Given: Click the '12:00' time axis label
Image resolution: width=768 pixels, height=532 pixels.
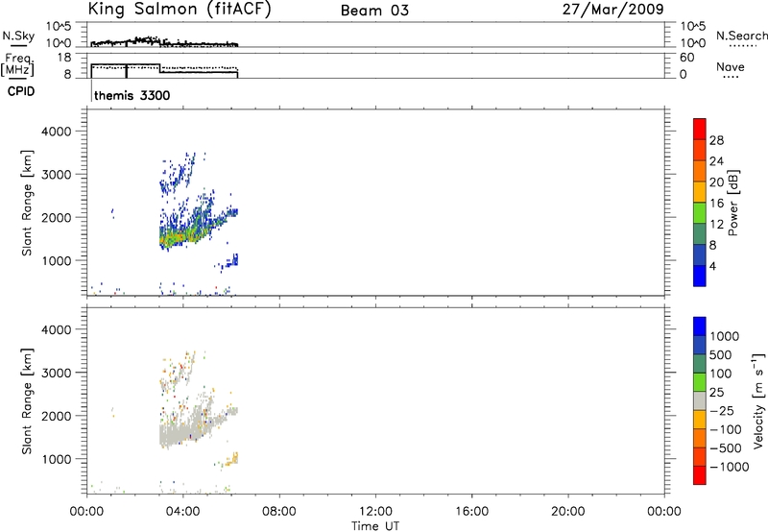Looking at the screenshot, I should pos(375,512).
